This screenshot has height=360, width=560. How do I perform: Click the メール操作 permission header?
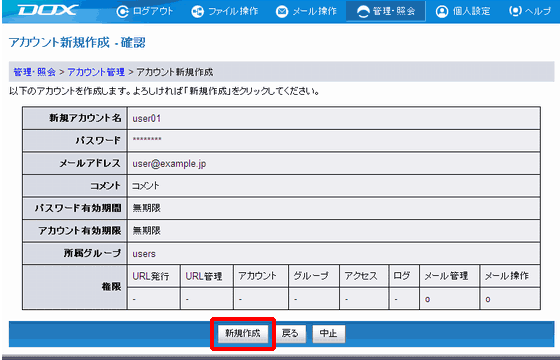[x=506, y=276]
